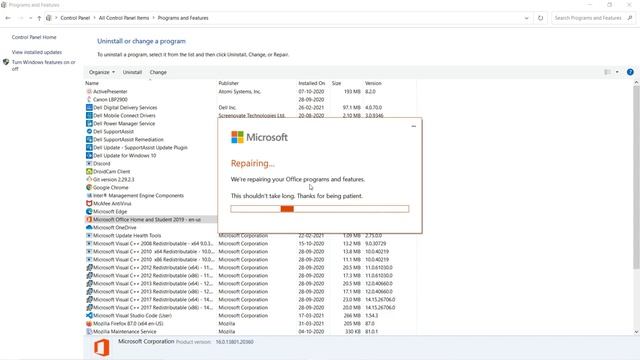Click the Change toolbar button
640x360 pixels.
158,72
